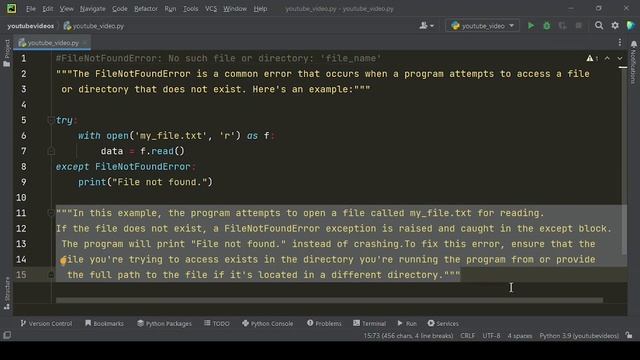
Task: Click the fold end marker on line 15
Action: (x=51, y=275)
